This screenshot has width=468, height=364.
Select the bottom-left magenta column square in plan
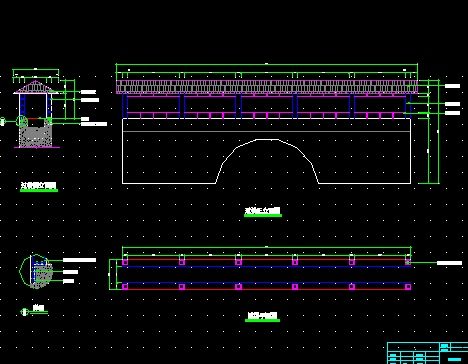pyautogui.click(x=125, y=287)
